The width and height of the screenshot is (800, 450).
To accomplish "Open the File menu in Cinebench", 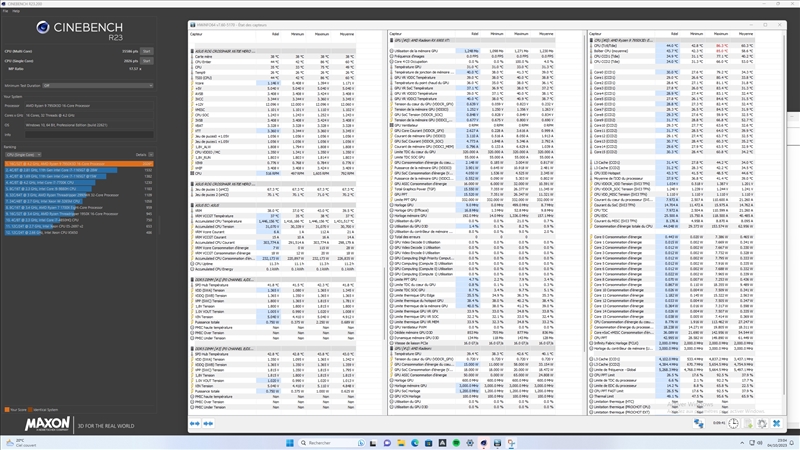I will pos(6,10).
